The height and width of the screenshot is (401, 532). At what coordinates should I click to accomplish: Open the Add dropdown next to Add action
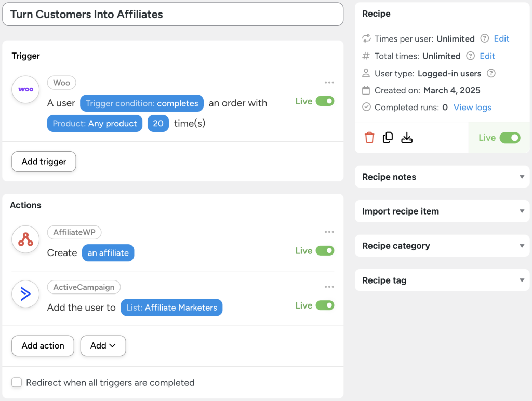click(x=103, y=345)
